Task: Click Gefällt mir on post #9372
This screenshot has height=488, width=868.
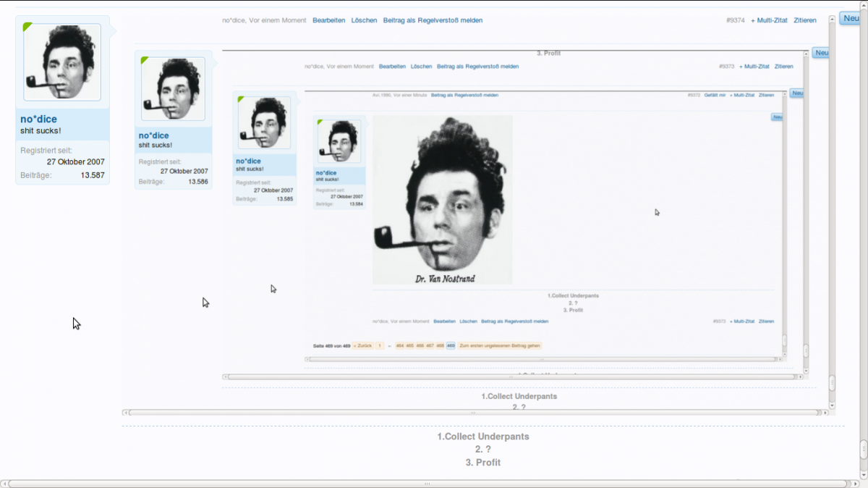Action: [715, 95]
